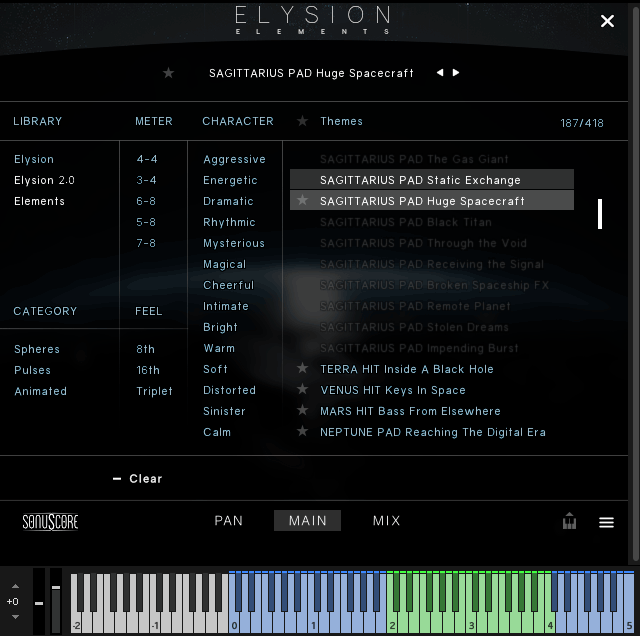Select Cheerful character filter
The height and width of the screenshot is (636, 640).
click(229, 285)
